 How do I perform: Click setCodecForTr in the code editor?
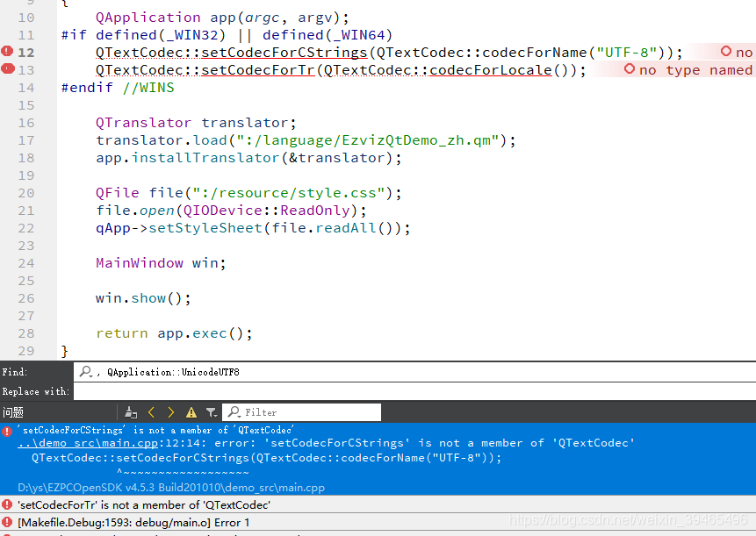(258, 70)
